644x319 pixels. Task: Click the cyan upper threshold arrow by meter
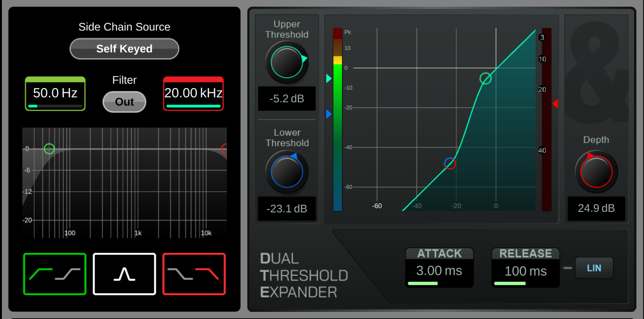(x=329, y=79)
